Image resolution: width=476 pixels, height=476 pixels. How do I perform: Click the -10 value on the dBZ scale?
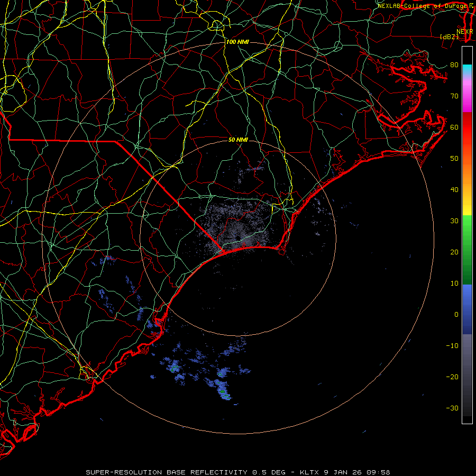coord(452,346)
